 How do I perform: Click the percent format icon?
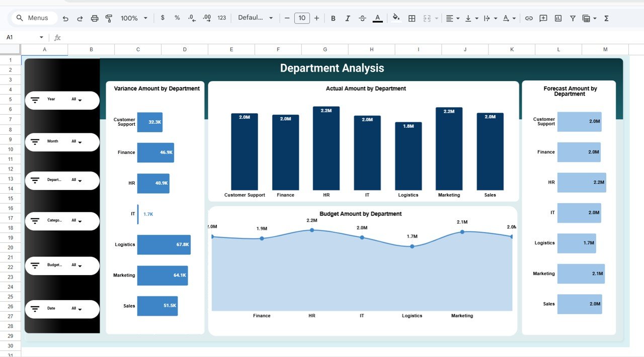pyautogui.click(x=177, y=18)
